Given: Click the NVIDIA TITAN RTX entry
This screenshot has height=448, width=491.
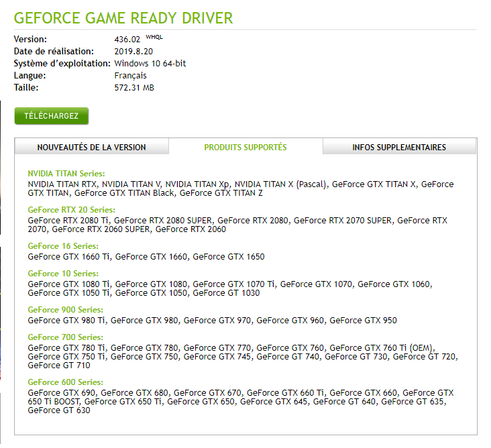Looking at the screenshot, I should (62, 184).
